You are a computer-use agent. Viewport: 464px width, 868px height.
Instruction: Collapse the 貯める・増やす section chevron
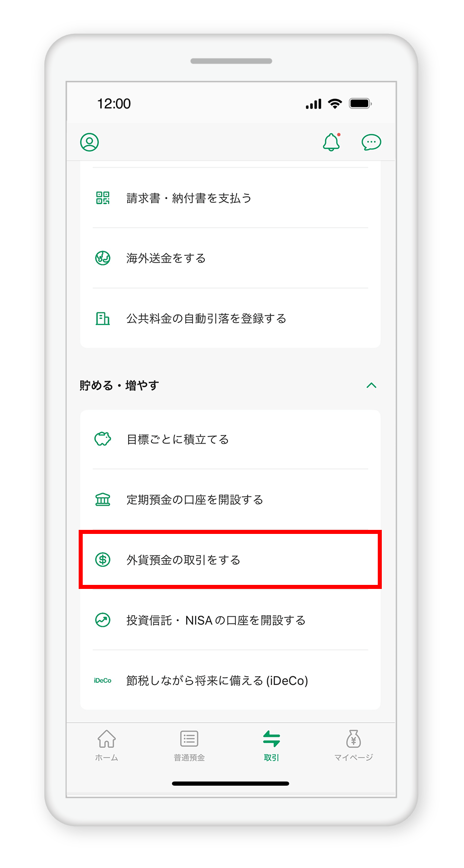(x=372, y=386)
